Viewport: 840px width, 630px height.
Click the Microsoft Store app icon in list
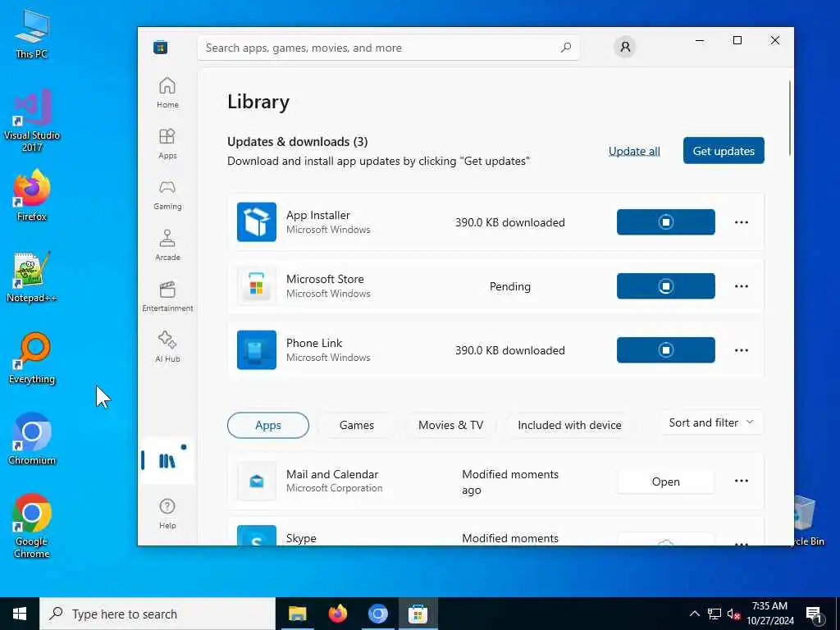coord(257,285)
